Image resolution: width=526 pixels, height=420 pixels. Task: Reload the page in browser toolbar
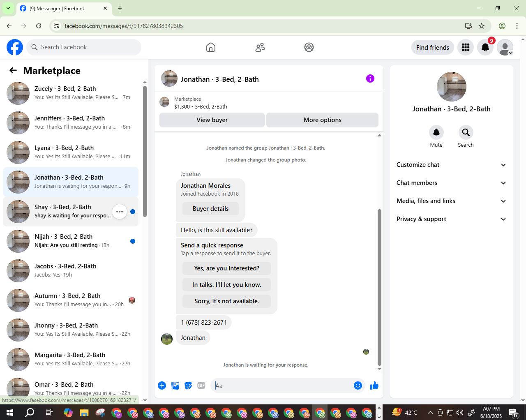point(39,26)
